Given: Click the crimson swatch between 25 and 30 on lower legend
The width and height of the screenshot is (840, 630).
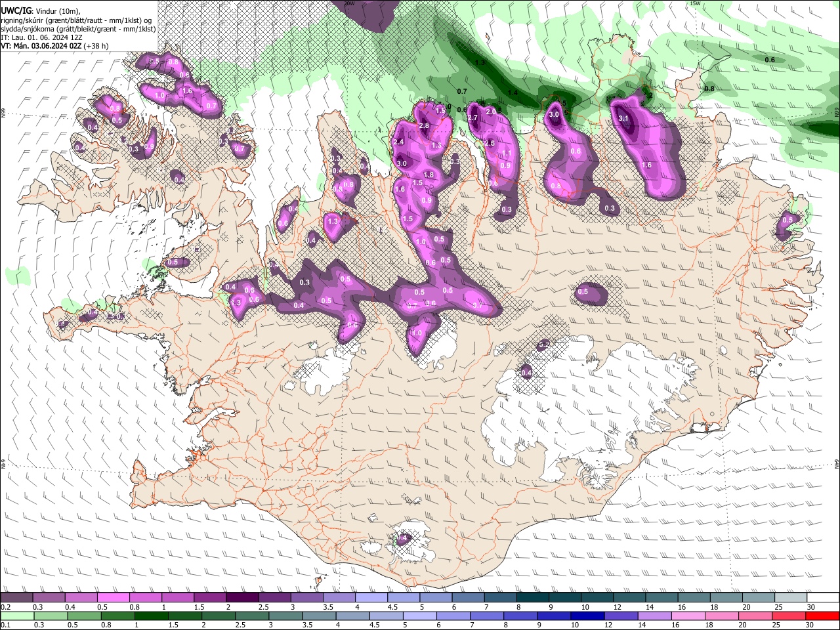Looking at the screenshot, I should point(789,616).
